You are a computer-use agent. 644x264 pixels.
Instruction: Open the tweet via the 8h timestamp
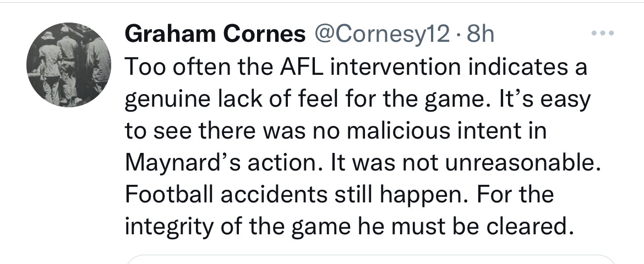click(x=481, y=34)
